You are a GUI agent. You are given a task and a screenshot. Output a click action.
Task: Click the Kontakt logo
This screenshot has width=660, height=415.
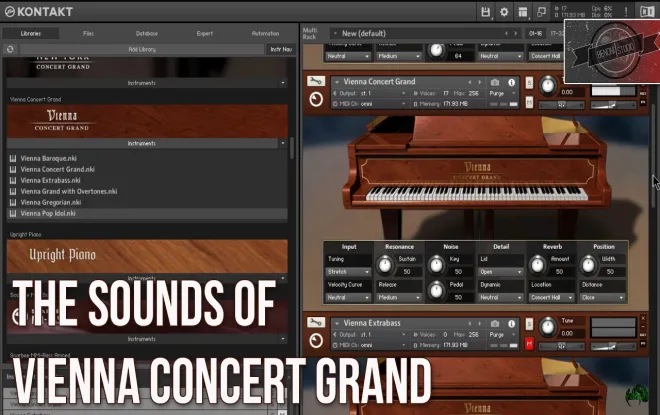39,12
